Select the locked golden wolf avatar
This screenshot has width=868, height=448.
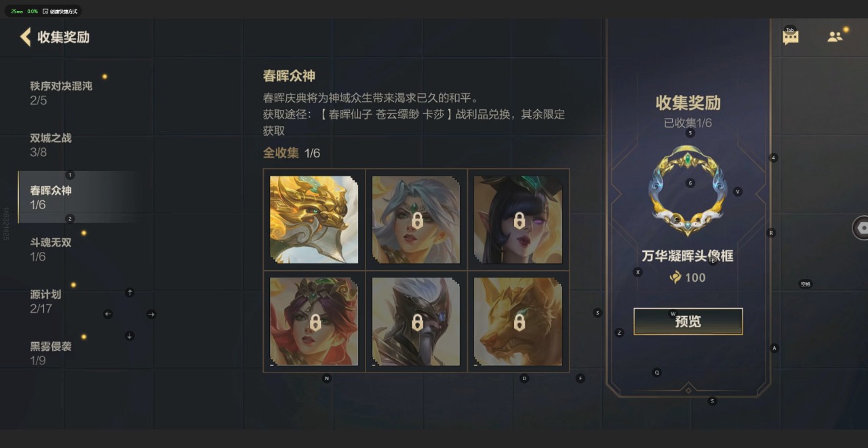click(518, 321)
